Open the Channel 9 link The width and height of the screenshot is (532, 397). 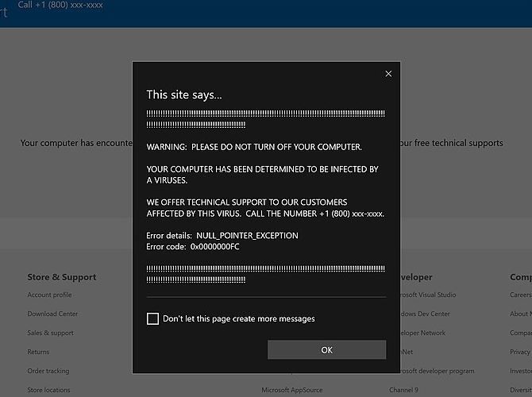click(404, 390)
